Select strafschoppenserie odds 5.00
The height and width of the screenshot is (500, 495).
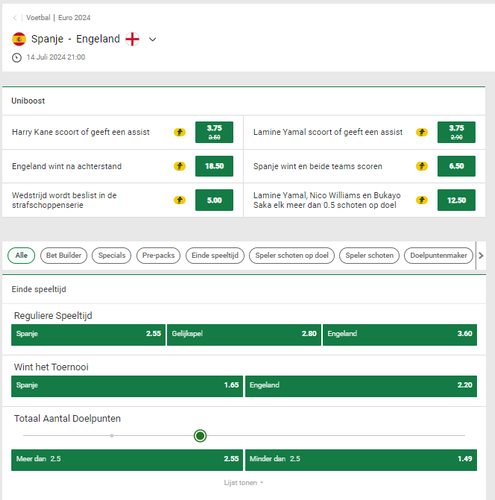pos(214,200)
